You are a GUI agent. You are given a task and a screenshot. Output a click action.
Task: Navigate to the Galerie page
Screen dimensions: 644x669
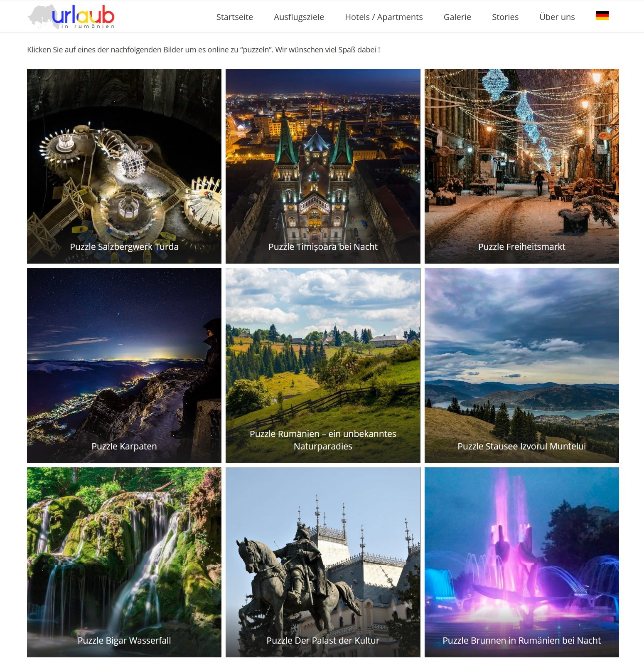457,17
